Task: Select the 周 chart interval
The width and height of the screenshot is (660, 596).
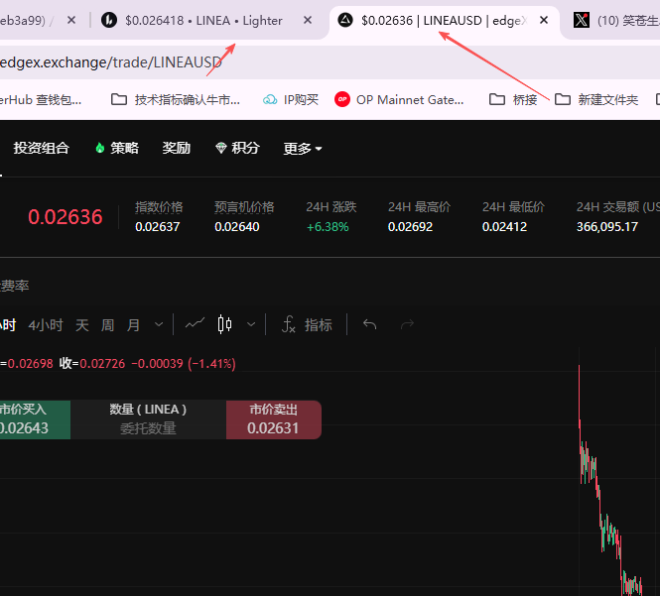Action: pyautogui.click(x=108, y=325)
